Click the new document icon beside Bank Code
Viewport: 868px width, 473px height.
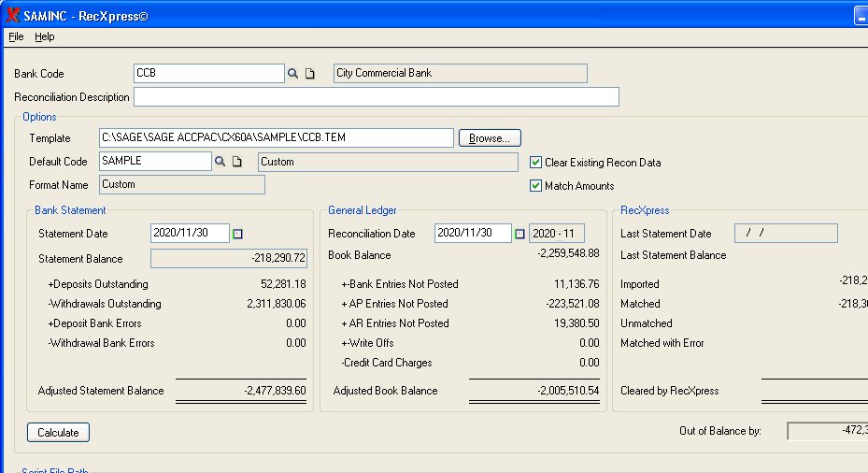pos(310,74)
